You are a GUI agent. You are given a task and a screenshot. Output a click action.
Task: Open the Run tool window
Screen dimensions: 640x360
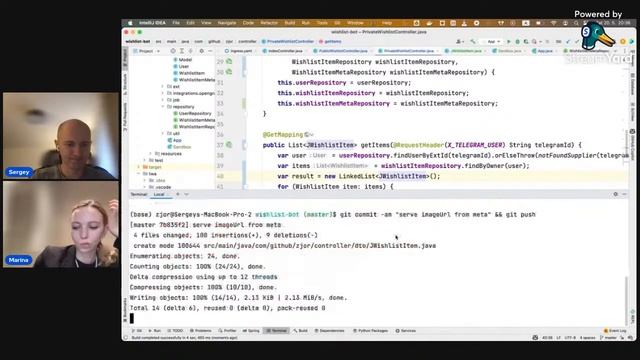tap(155, 331)
